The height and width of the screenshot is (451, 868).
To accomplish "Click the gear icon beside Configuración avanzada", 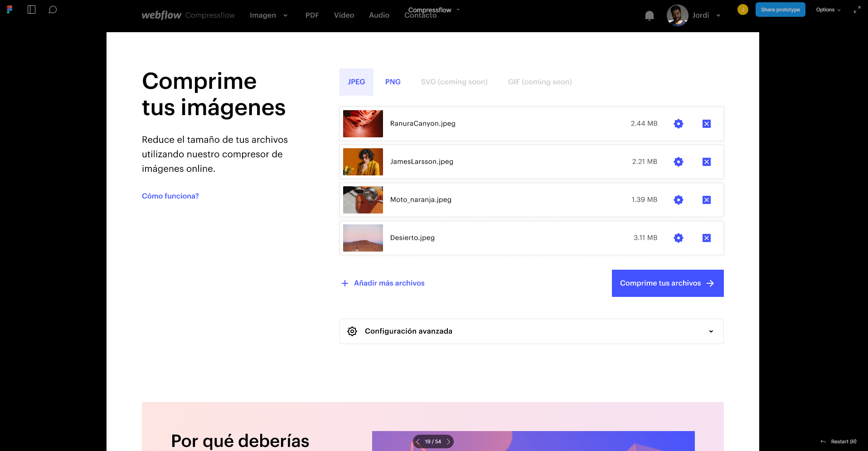I will [352, 331].
